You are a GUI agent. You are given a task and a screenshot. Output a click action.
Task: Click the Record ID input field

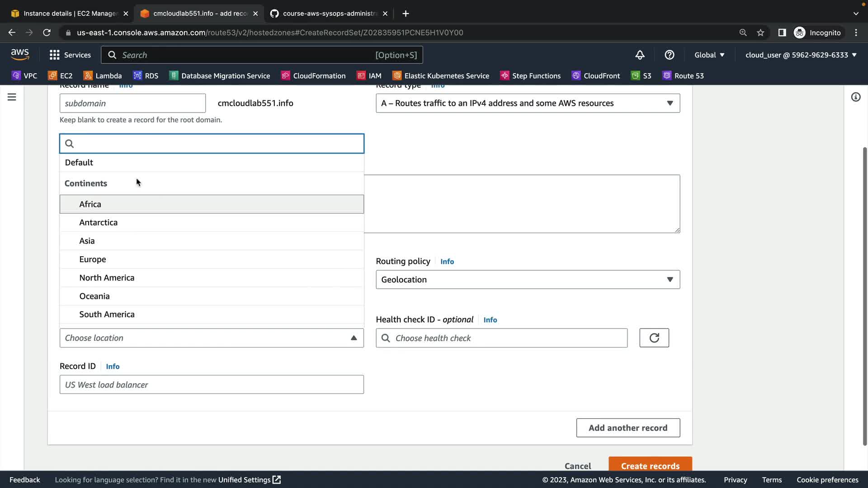click(211, 385)
